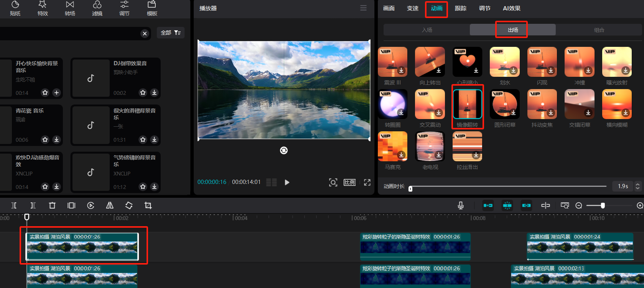
Task: Click the microphone record icon
Action: pos(461,205)
